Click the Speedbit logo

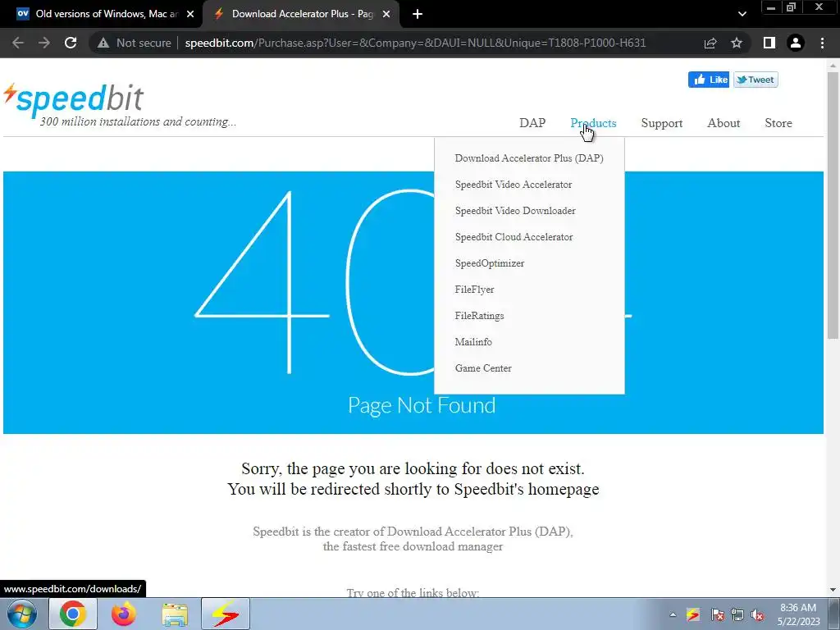74,99
